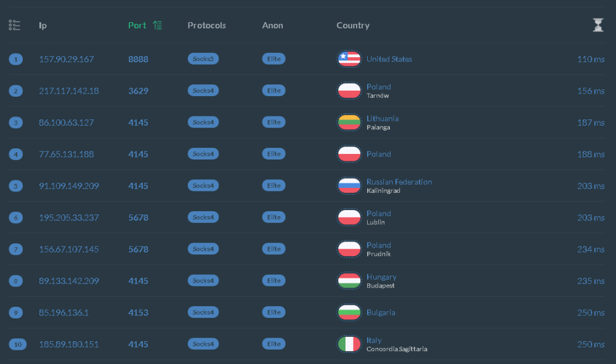Sort by the Anon column header
616x364 pixels.
click(272, 25)
